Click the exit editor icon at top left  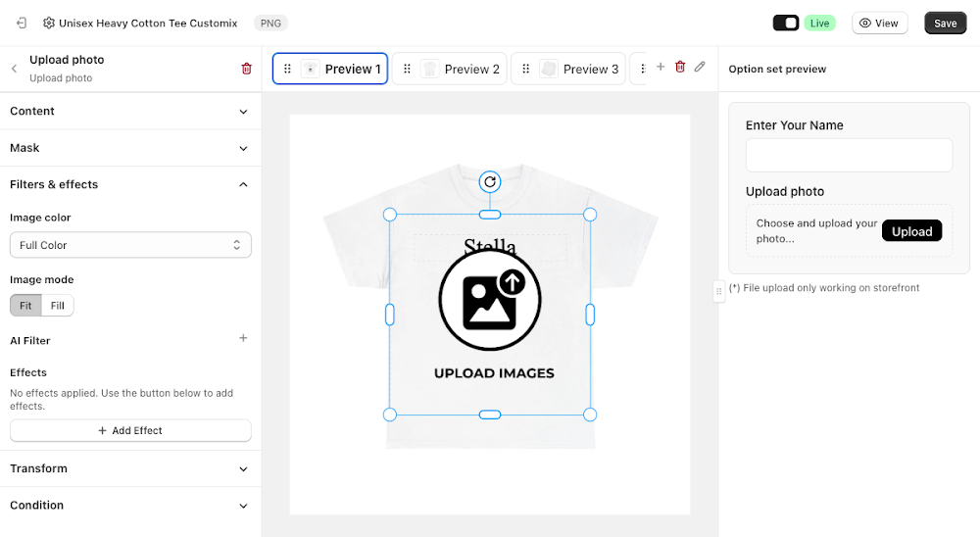pos(22,24)
